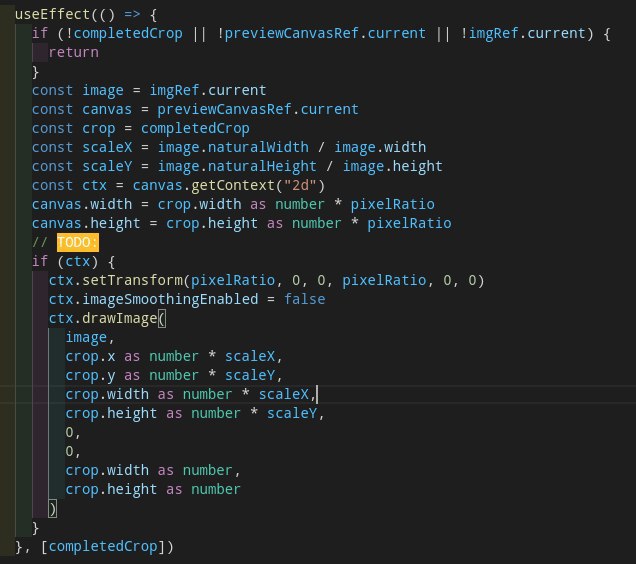The height and width of the screenshot is (564, 636).
Task: Click the crop.x as number line
Action: 174,357
